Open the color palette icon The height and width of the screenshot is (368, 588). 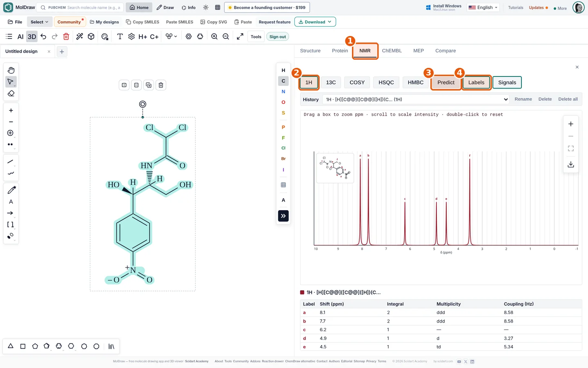point(105,36)
